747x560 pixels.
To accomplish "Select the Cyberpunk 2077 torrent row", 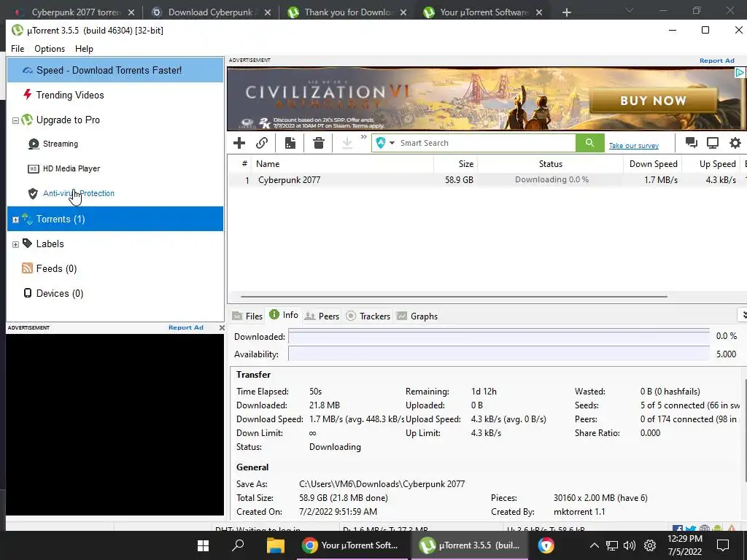I will 487,180.
